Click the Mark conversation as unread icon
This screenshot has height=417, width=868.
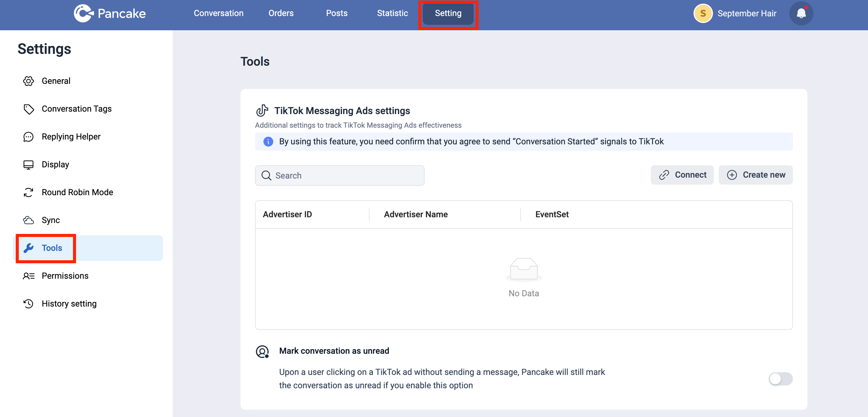[262, 351]
